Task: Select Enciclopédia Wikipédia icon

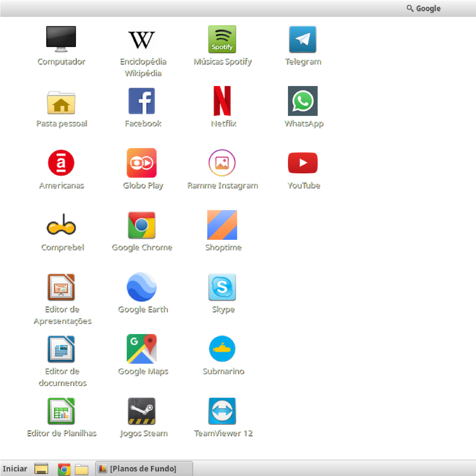Action: click(x=142, y=39)
